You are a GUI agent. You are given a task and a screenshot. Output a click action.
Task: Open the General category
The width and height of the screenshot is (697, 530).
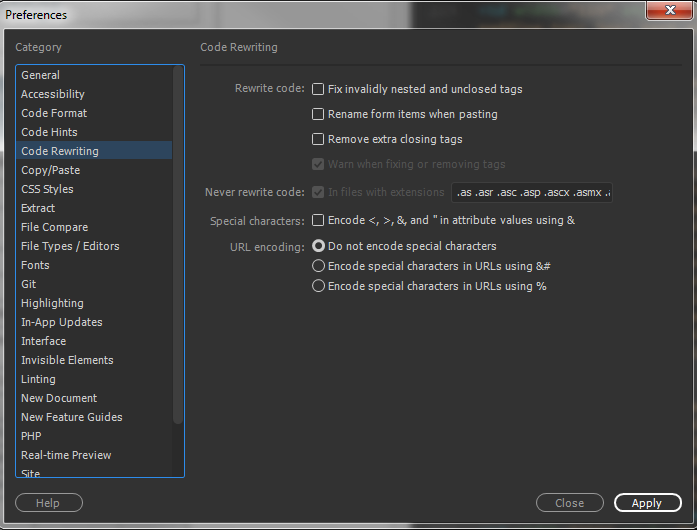coord(40,75)
